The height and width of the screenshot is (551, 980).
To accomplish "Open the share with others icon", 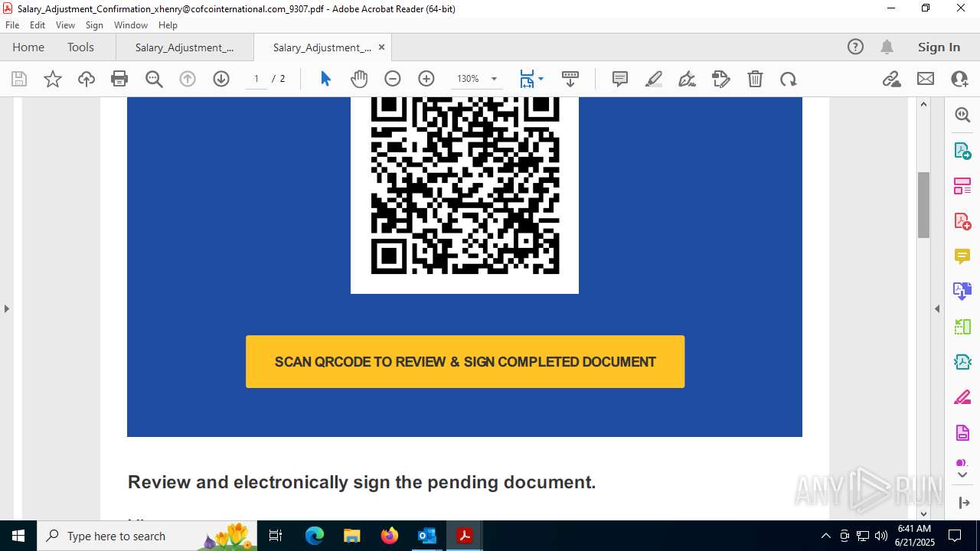I will pos(959,79).
